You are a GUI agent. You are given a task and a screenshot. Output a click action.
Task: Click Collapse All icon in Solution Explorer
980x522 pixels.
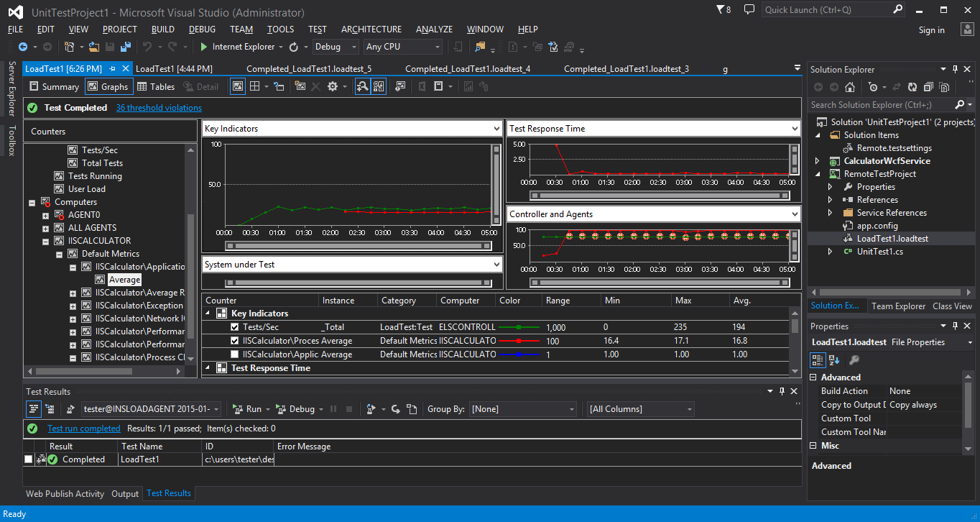pos(928,87)
